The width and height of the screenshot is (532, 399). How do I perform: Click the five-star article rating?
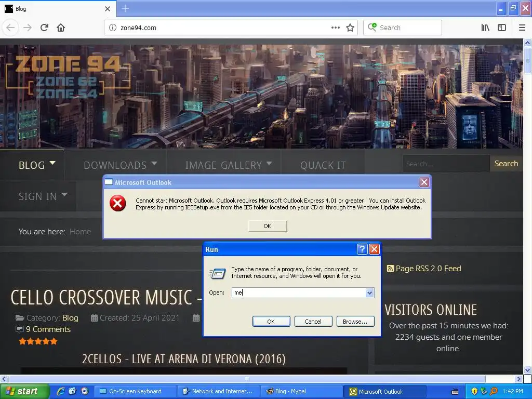(38, 341)
